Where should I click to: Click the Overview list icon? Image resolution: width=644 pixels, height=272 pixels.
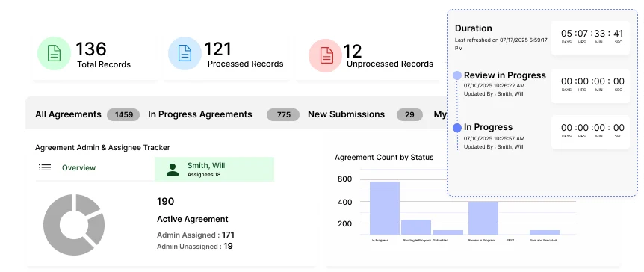click(x=45, y=167)
